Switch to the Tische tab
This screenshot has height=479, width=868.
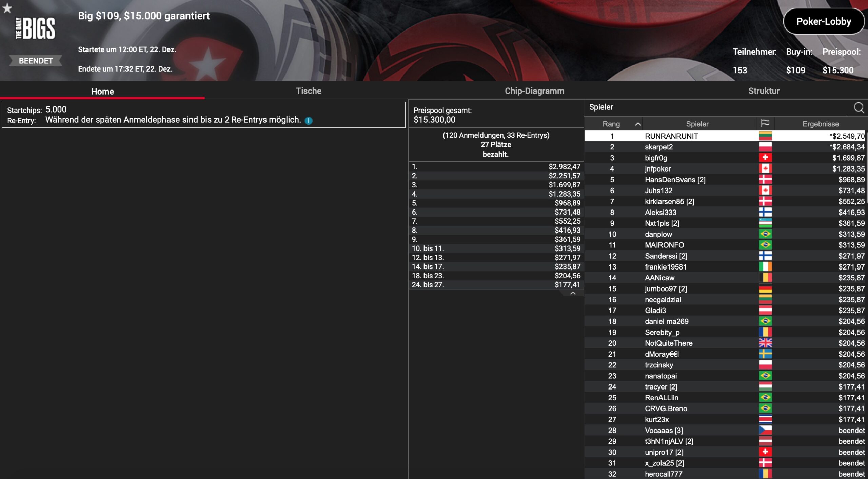pyautogui.click(x=309, y=91)
